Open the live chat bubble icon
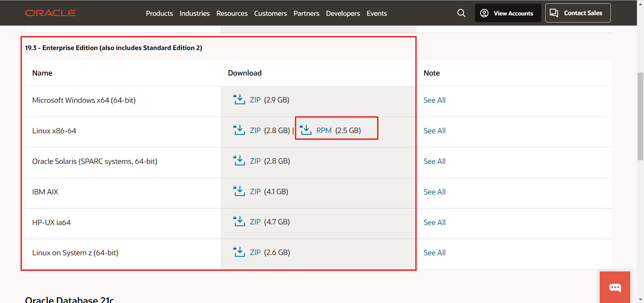Screen dimensions: 644x303 (x=615, y=287)
